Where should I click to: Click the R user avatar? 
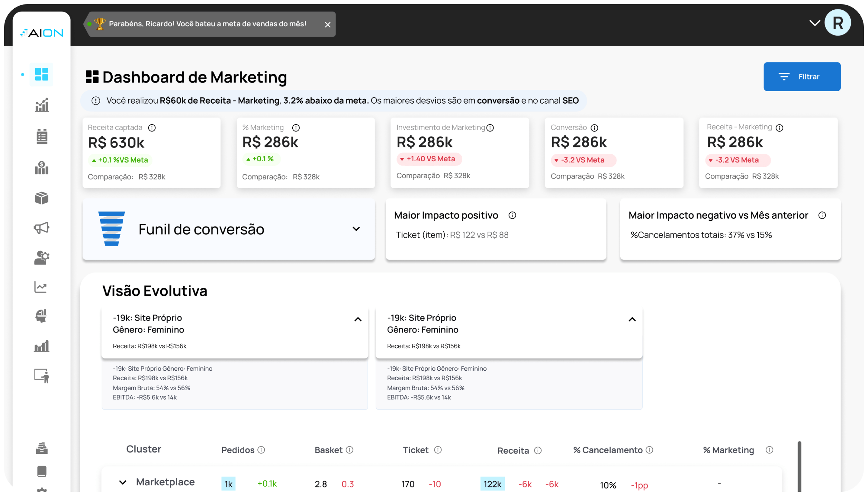click(838, 23)
